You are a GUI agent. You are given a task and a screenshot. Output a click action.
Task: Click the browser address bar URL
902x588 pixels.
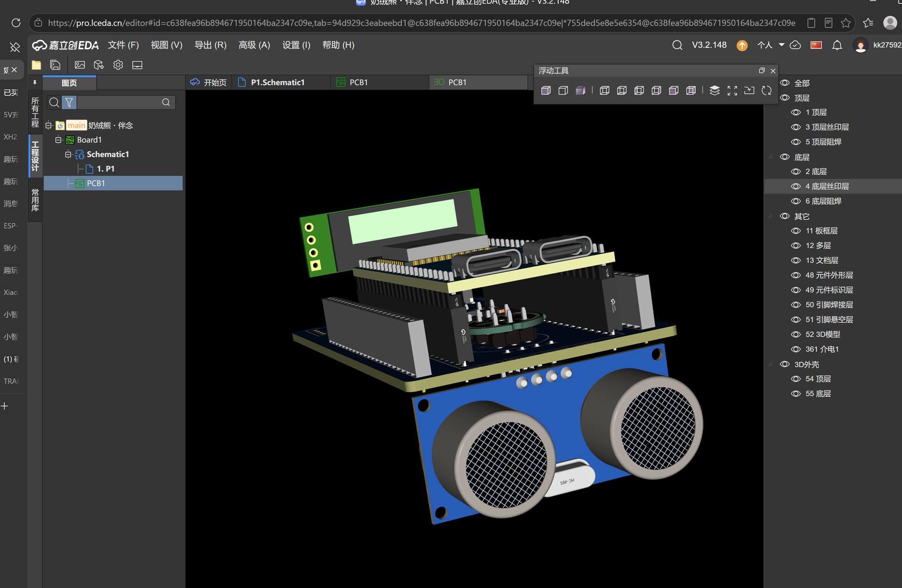tap(421, 23)
